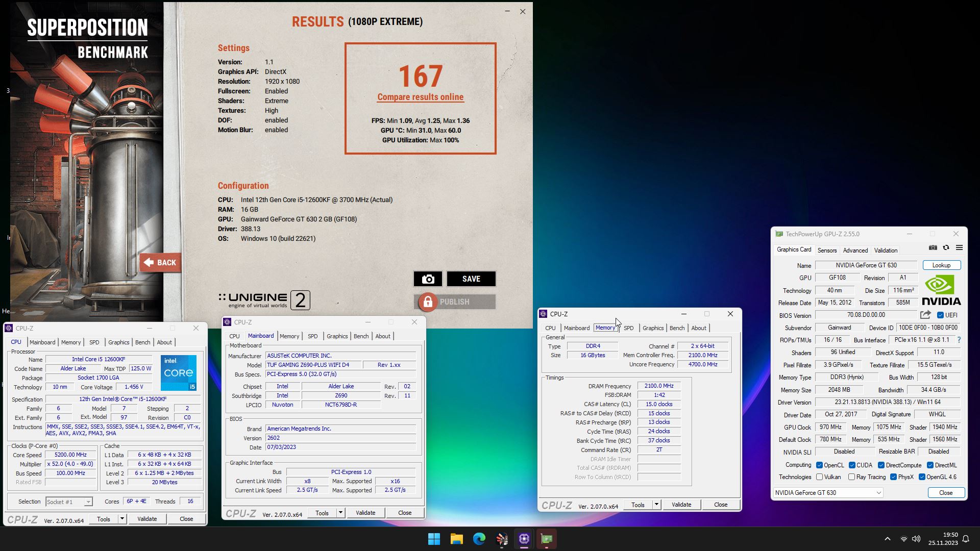This screenshot has width=980, height=551.
Task: Switch to the Advanced tab in GPU-Z
Action: 855,251
